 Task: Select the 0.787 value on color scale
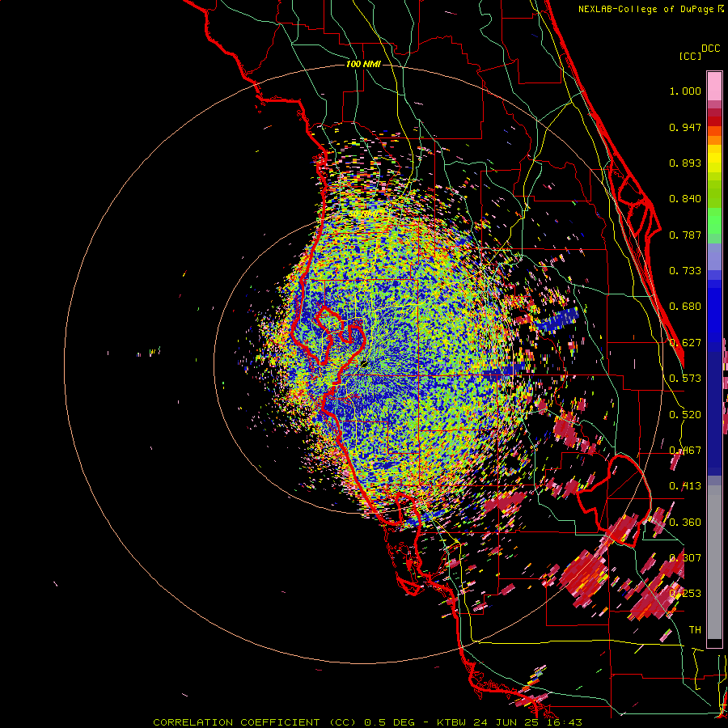(685, 235)
